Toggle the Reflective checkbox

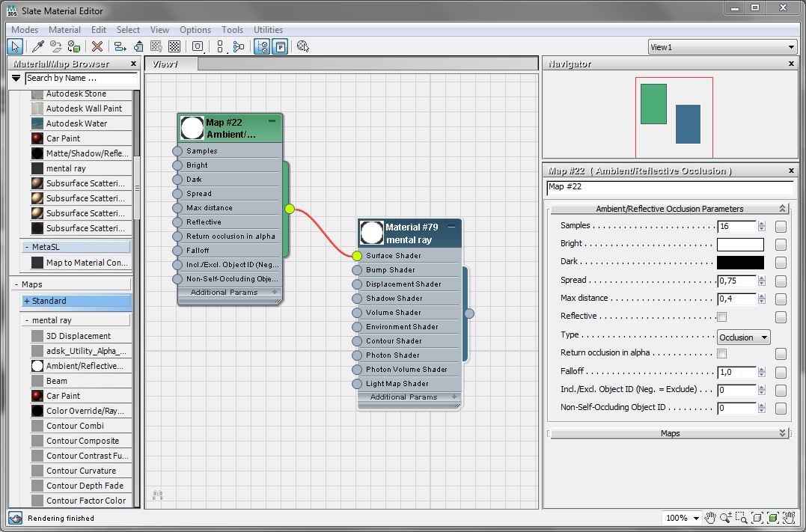coord(721,317)
